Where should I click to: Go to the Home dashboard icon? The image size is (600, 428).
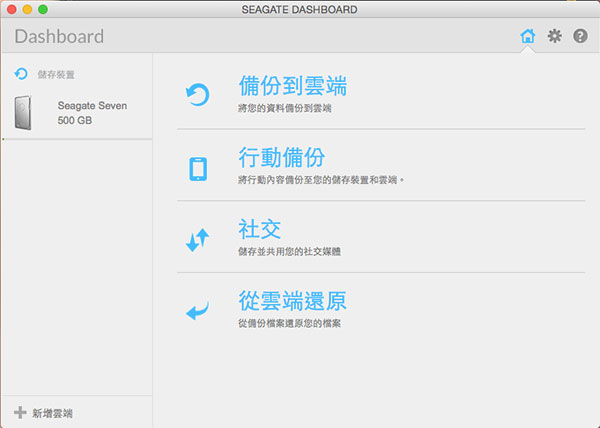tap(528, 36)
